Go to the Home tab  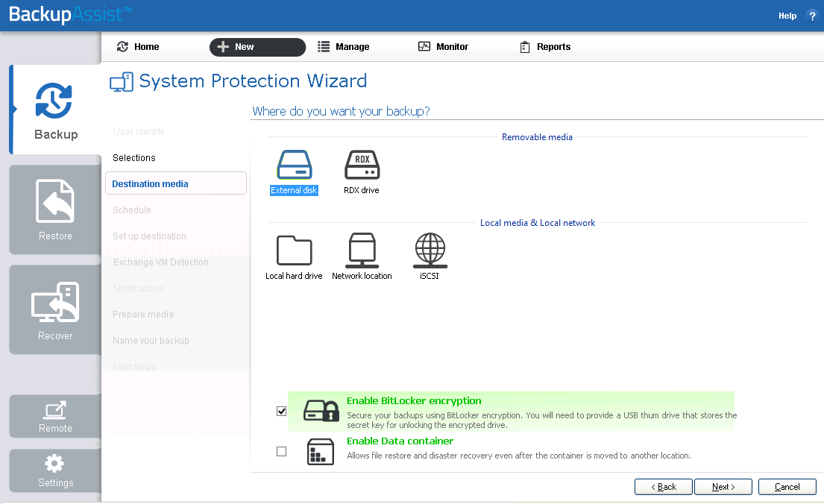point(138,47)
